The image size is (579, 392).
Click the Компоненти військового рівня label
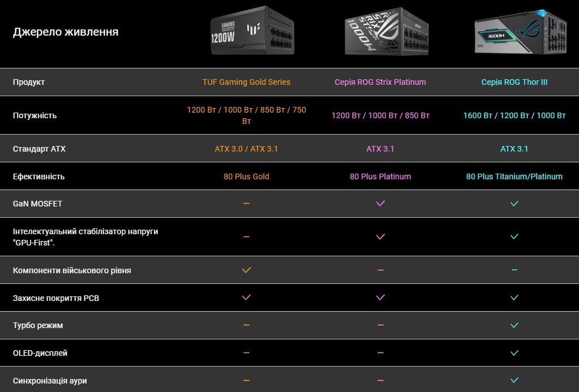(72, 270)
